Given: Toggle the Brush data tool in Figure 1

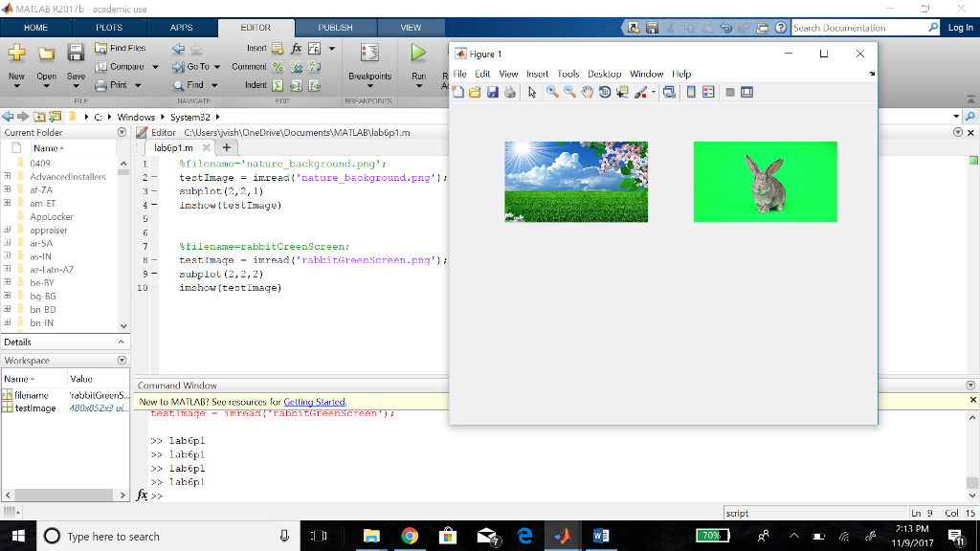Looking at the screenshot, I should (x=640, y=92).
